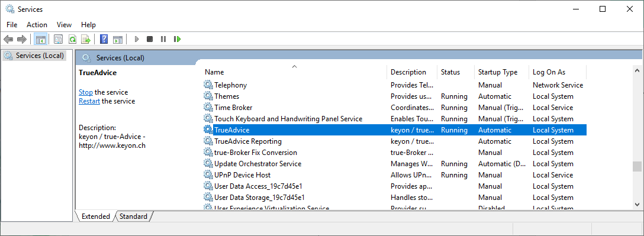Open the Help toolbar icon
Viewport: 644px width, 236px height.
(x=104, y=40)
